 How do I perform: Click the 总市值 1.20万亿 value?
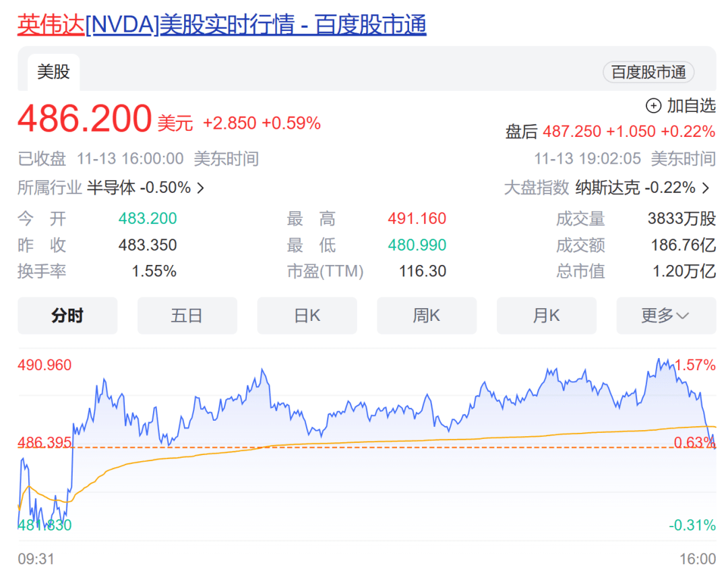click(x=684, y=271)
